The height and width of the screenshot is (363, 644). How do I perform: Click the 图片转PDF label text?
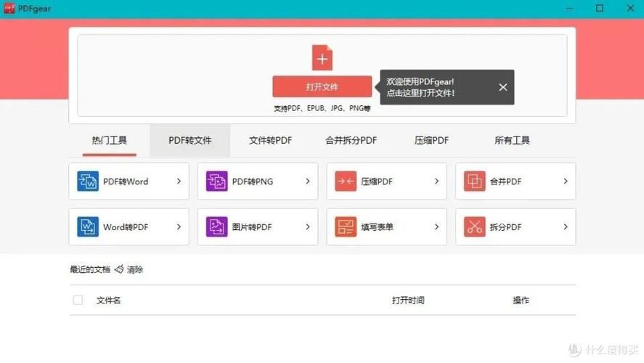pyautogui.click(x=252, y=227)
